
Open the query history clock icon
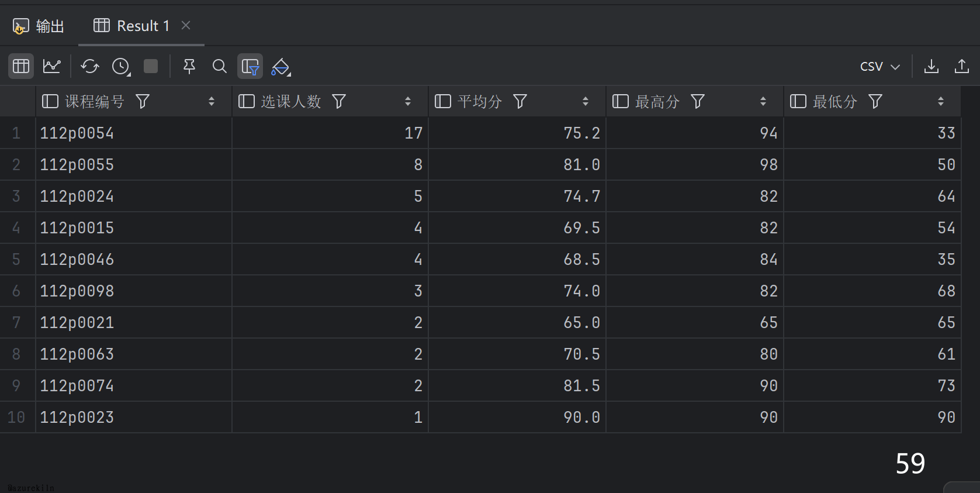coord(121,66)
